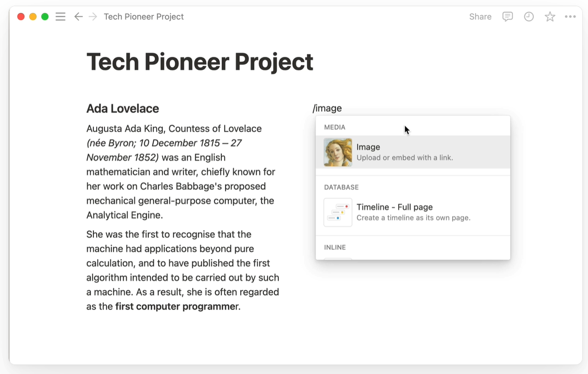Open the three-dots more options menu

coord(570,17)
